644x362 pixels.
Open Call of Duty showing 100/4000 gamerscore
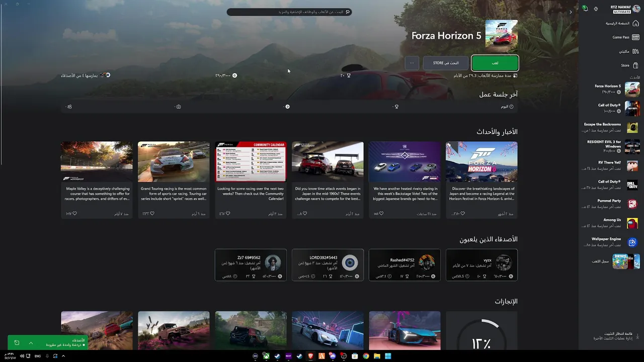point(618,108)
